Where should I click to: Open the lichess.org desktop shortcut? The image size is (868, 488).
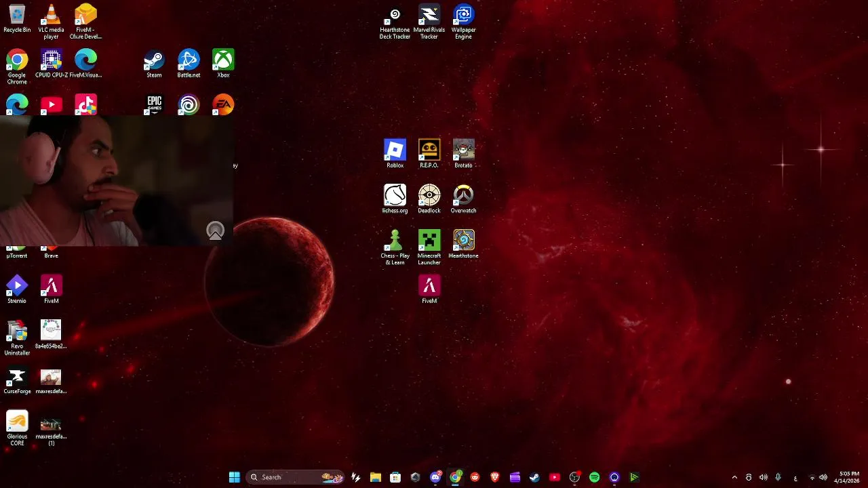click(395, 199)
